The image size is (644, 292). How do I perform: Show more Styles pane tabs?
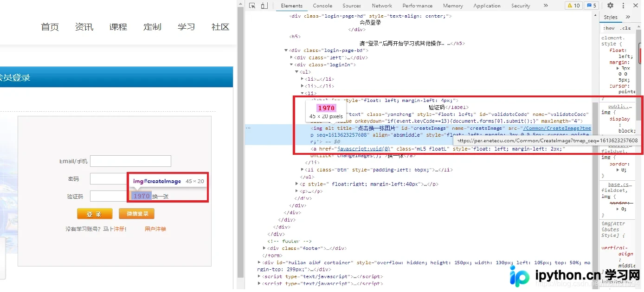[628, 17]
